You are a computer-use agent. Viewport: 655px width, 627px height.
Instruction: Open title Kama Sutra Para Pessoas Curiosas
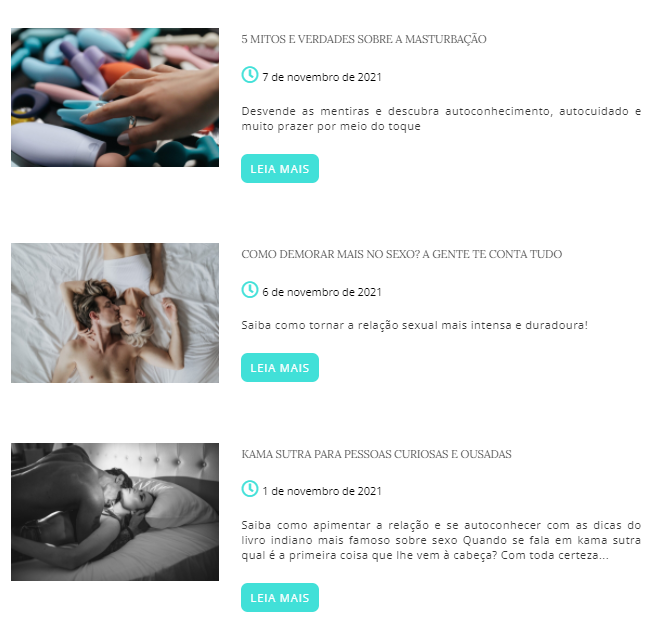point(376,454)
